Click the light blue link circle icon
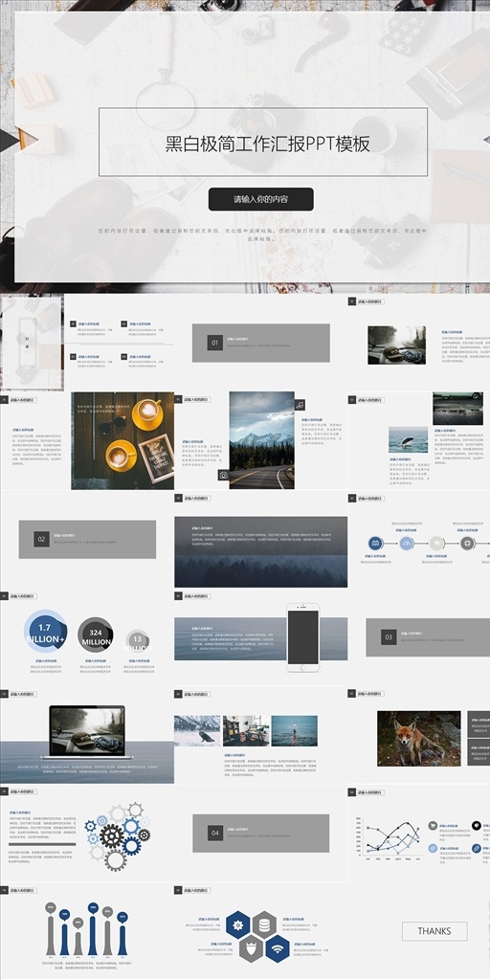This screenshot has width=490, height=980. (433, 848)
